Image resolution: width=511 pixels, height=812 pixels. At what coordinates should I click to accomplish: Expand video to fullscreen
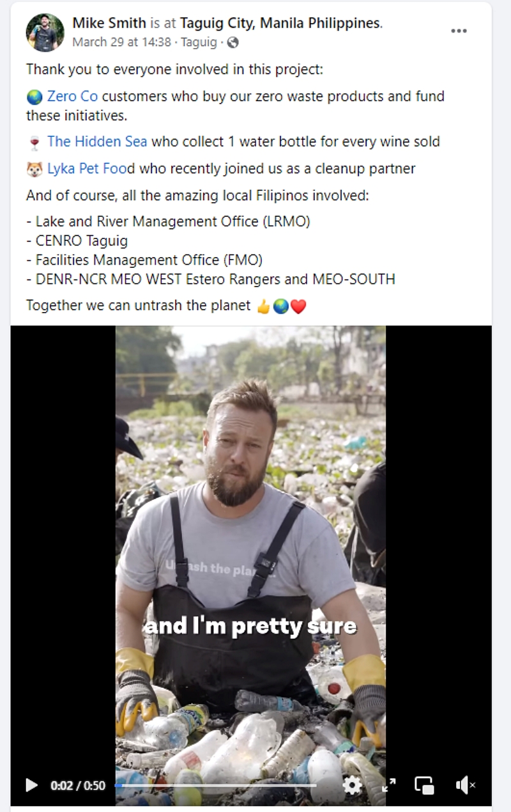[388, 785]
